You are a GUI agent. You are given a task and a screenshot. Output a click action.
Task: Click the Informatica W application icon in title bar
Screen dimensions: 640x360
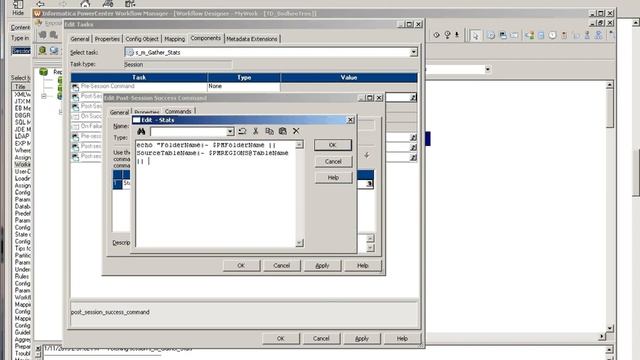pos(38,13)
